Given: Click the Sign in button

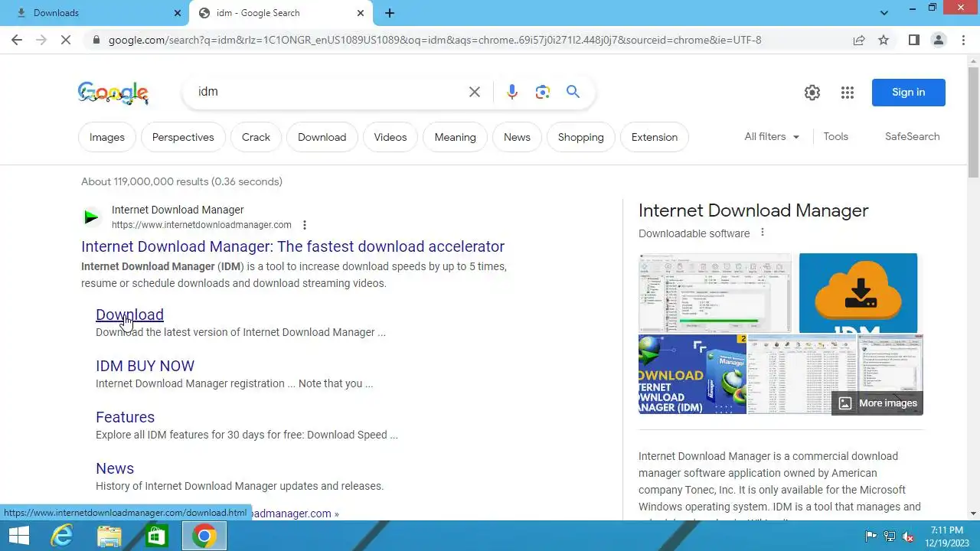Looking at the screenshot, I should (908, 93).
